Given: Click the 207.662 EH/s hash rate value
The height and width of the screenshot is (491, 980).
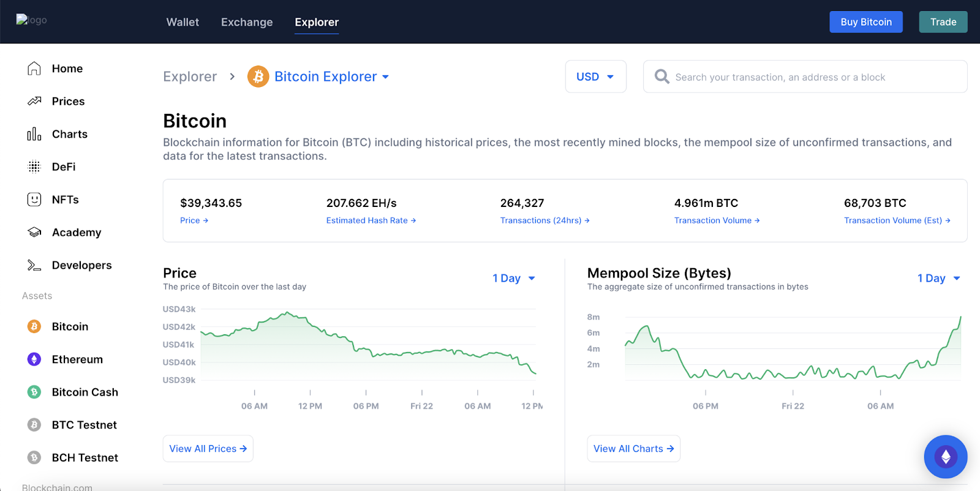Looking at the screenshot, I should (x=361, y=203).
